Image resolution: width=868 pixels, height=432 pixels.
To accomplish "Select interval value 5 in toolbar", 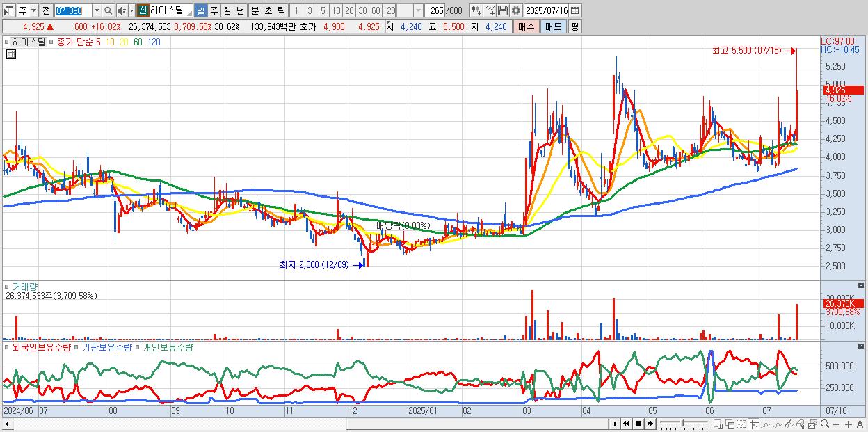I will point(323,10).
